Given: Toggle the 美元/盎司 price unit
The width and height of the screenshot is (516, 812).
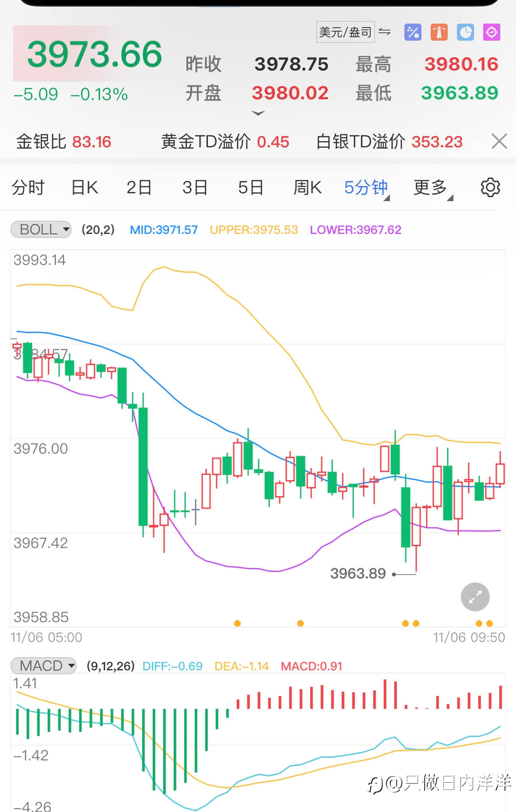Looking at the screenshot, I should coord(345,32).
